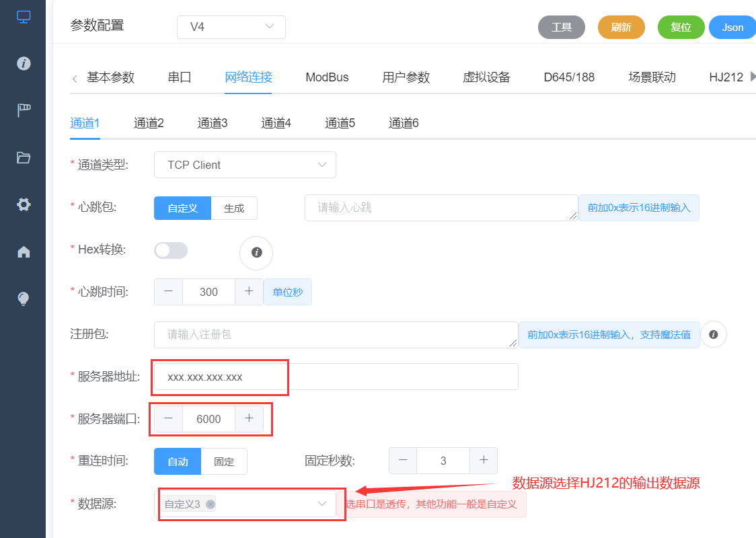
Task: Switch to the ModBus tab
Action: [x=327, y=77]
